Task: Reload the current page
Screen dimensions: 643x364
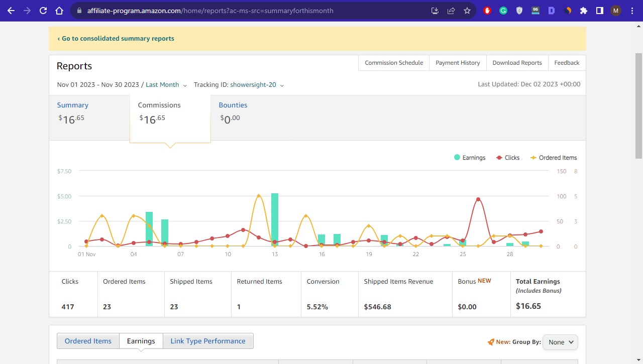Action: point(43,11)
